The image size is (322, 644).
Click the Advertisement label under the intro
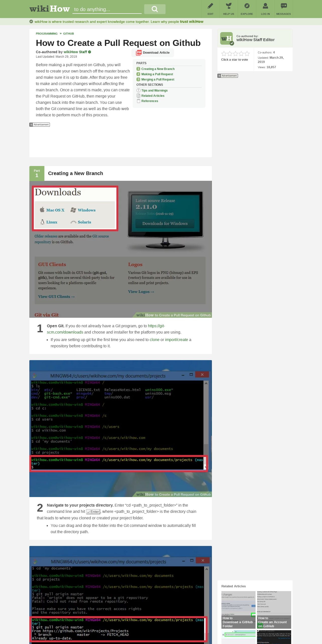point(40,125)
